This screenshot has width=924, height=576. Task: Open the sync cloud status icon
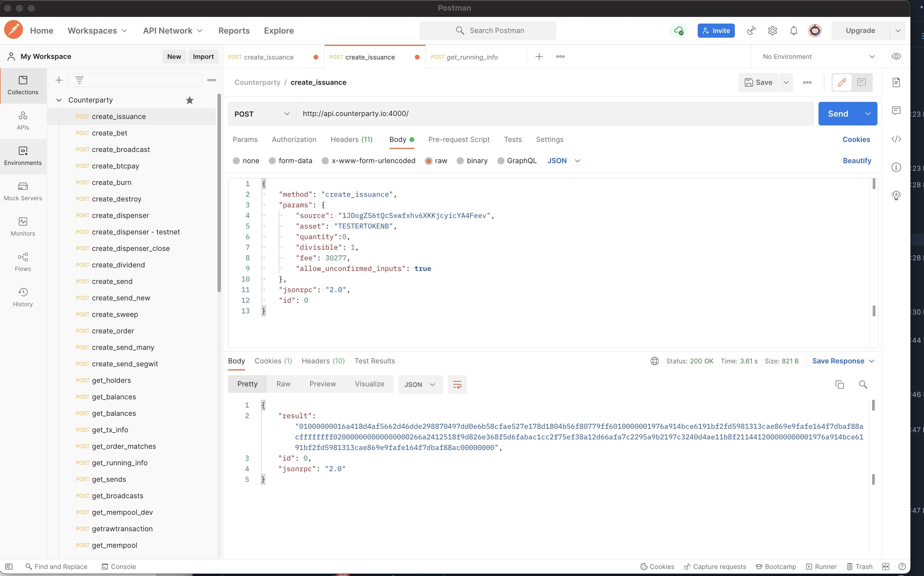point(679,30)
